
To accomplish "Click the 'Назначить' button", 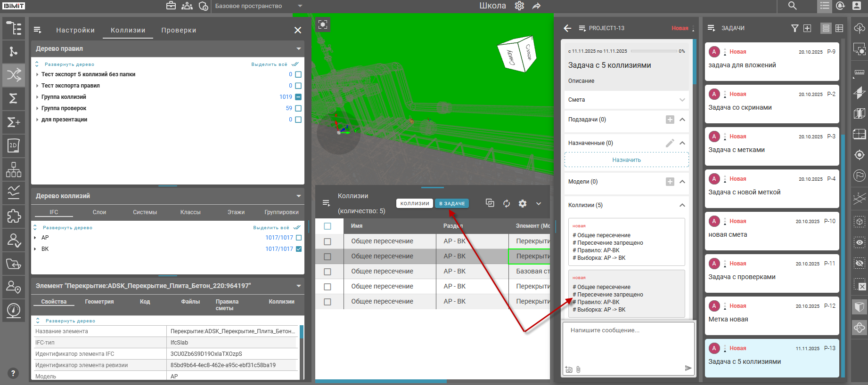I will point(626,160).
